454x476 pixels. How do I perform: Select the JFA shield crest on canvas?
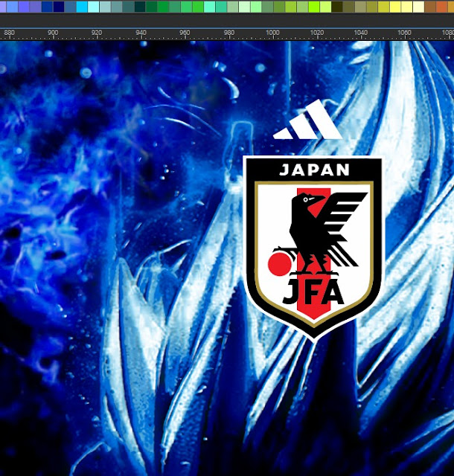pyautogui.click(x=313, y=248)
